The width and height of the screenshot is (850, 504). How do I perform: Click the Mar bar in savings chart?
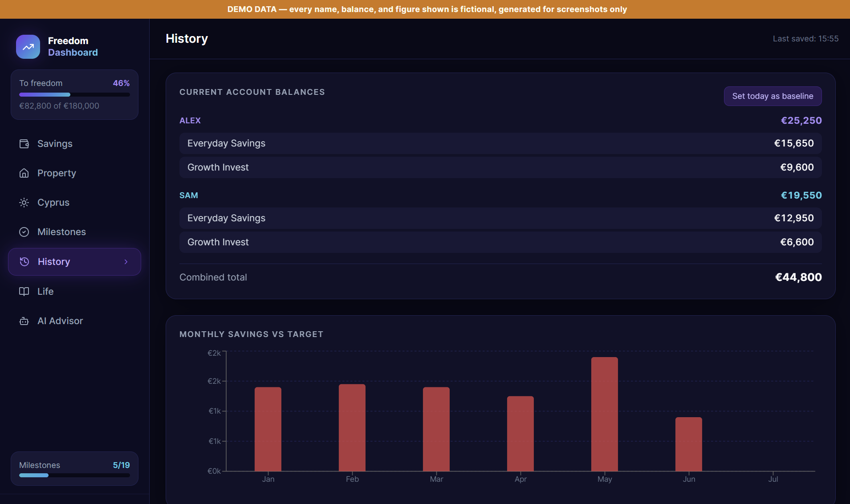click(436, 429)
